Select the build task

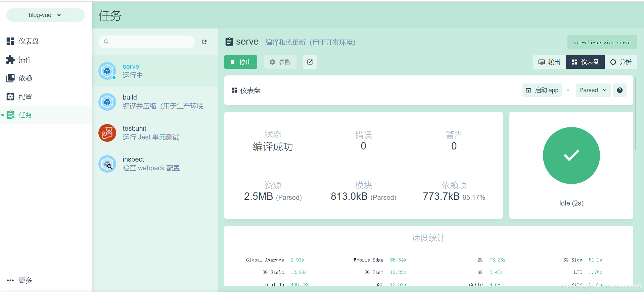coord(155,102)
